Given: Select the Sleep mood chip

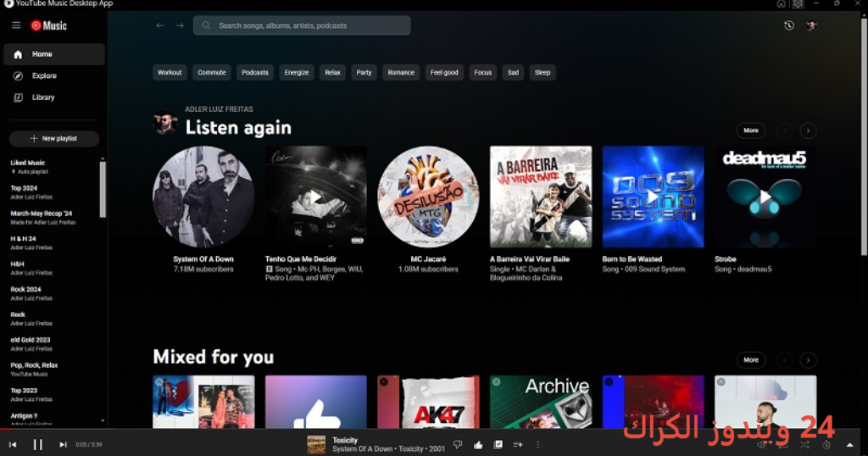Looking at the screenshot, I should click(542, 73).
